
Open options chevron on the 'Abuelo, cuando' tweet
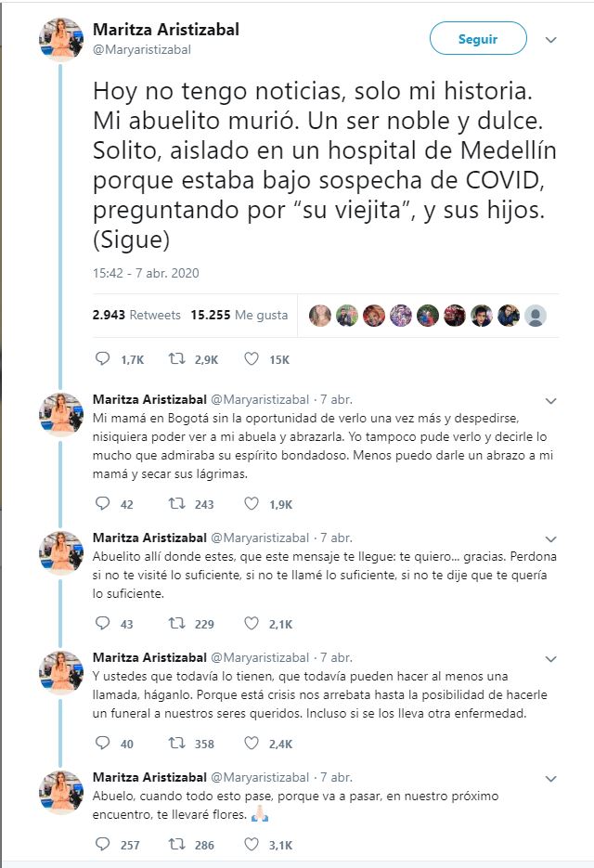click(550, 778)
